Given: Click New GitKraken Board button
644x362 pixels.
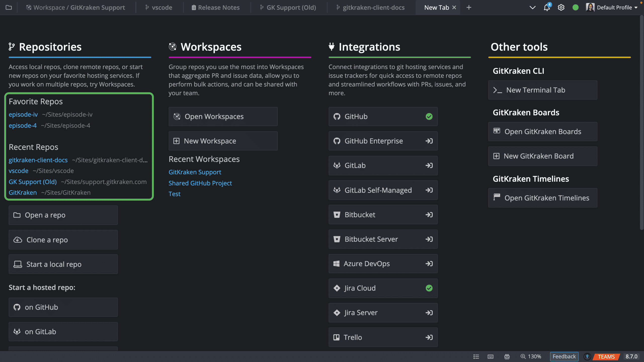Looking at the screenshot, I should pyautogui.click(x=543, y=156).
